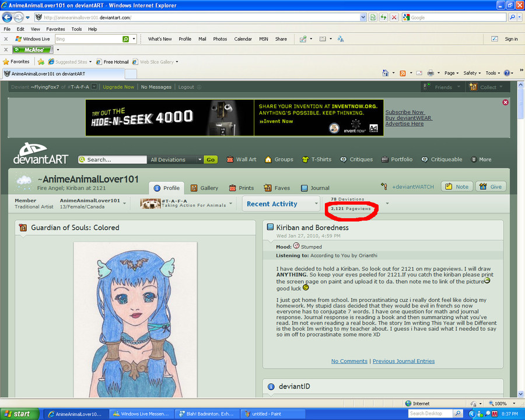Click the red Stop loading icon
The image size is (525, 420).
(394, 17)
